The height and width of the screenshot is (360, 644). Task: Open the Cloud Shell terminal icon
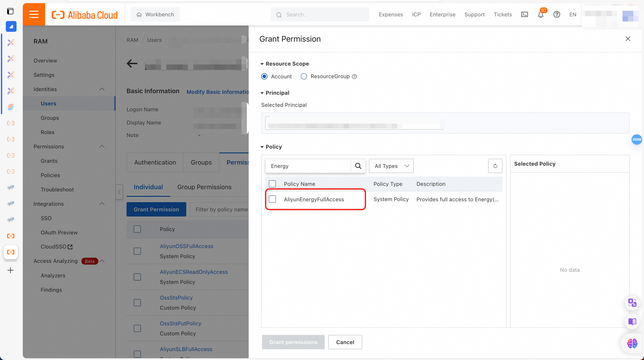click(524, 15)
